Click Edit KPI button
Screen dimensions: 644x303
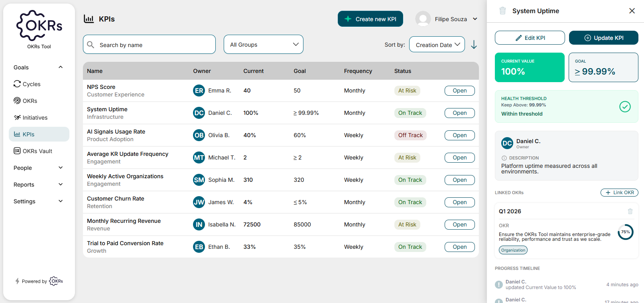click(530, 38)
